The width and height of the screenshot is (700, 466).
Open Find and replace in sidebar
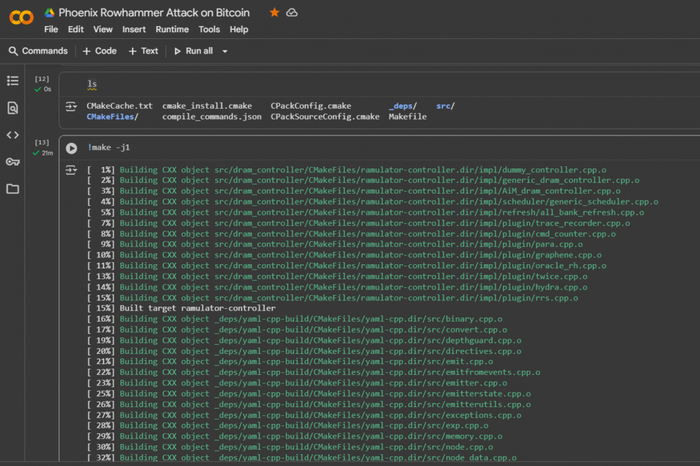point(13,108)
